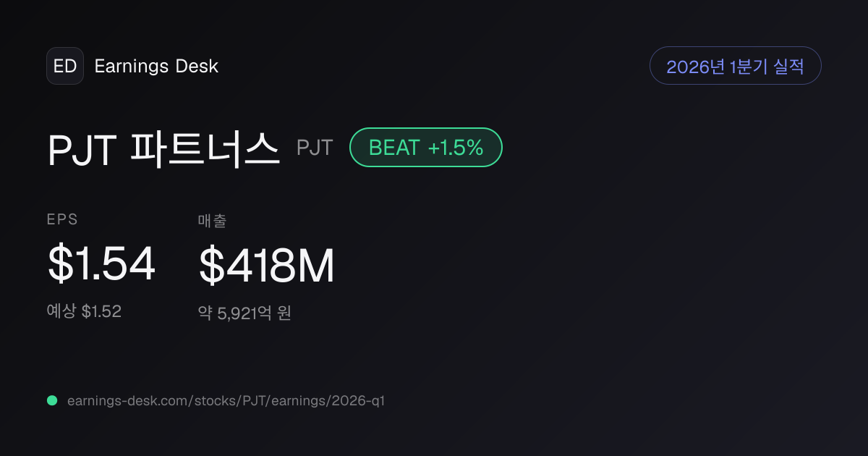The width and height of the screenshot is (868, 456).
Task: Click the 약 5,921억 원 conversion text
Action: pos(244,313)
